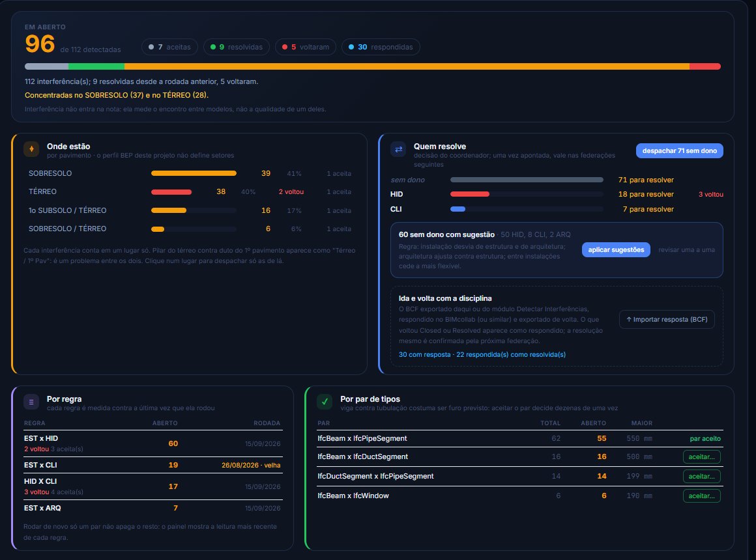This screenshot has width=756, height=560.
Task: Select the SOBRESOLO / TÉRREO floor row
Action: click(x=190, y=229)
